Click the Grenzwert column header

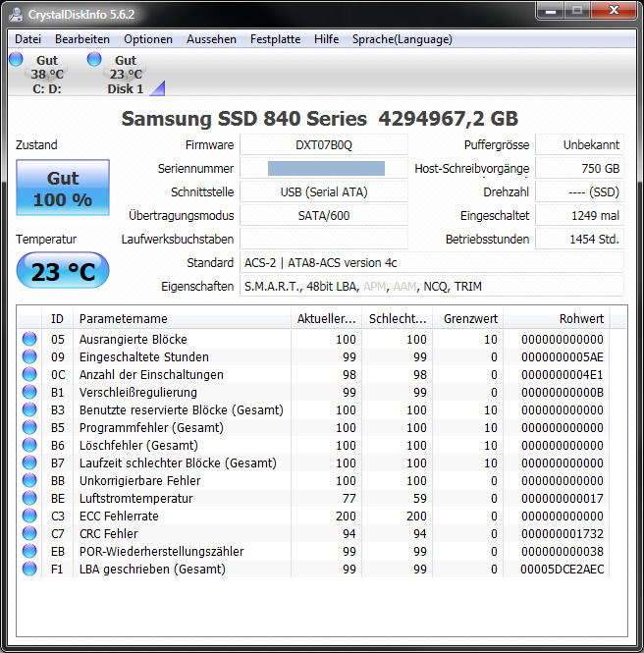coord(468,318)
